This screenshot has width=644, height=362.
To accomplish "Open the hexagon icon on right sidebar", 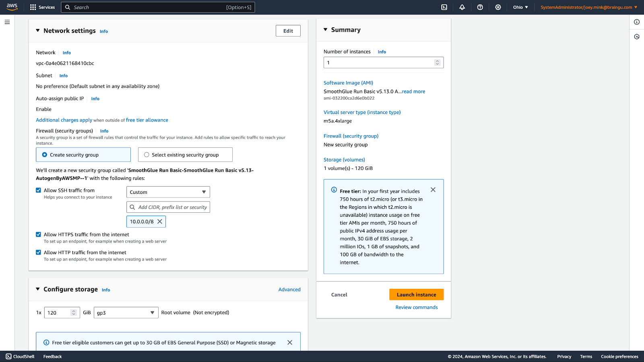I will (637, 37).
